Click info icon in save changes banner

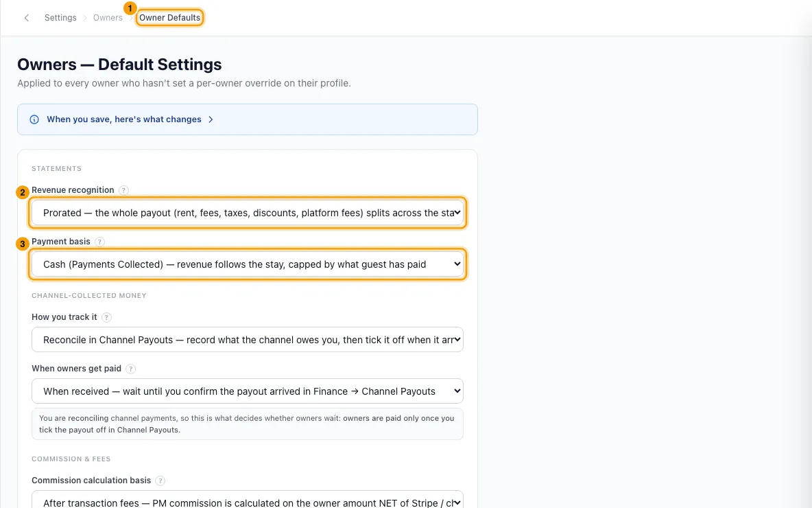coord(34,119)
